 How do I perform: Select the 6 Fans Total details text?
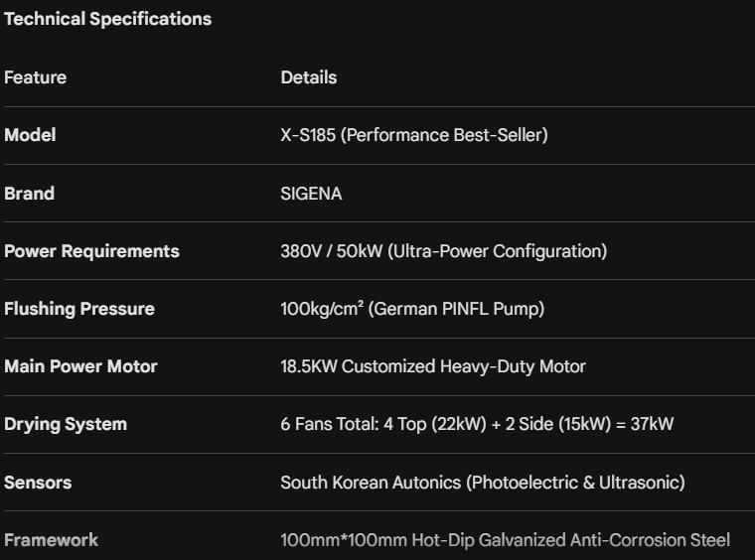(477, 424)
